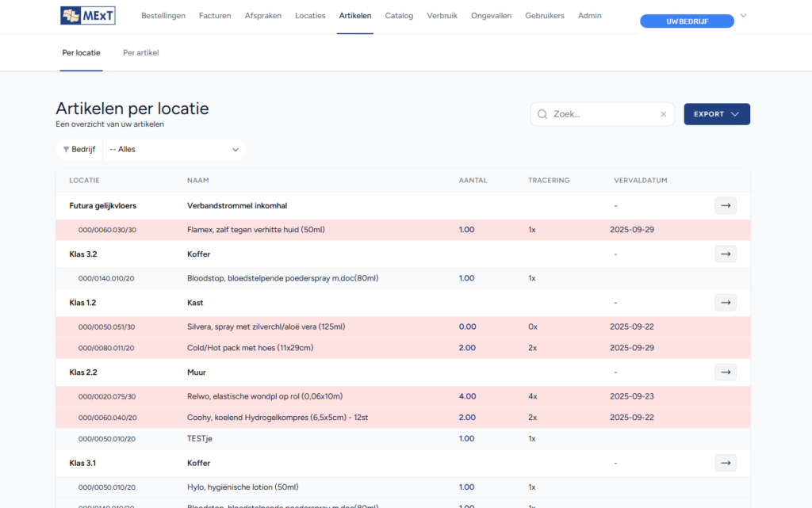Click the Bedrijf filter funnel icon
Image resolution: width=812 pixels, height=508 pixels.
(66, 150)
